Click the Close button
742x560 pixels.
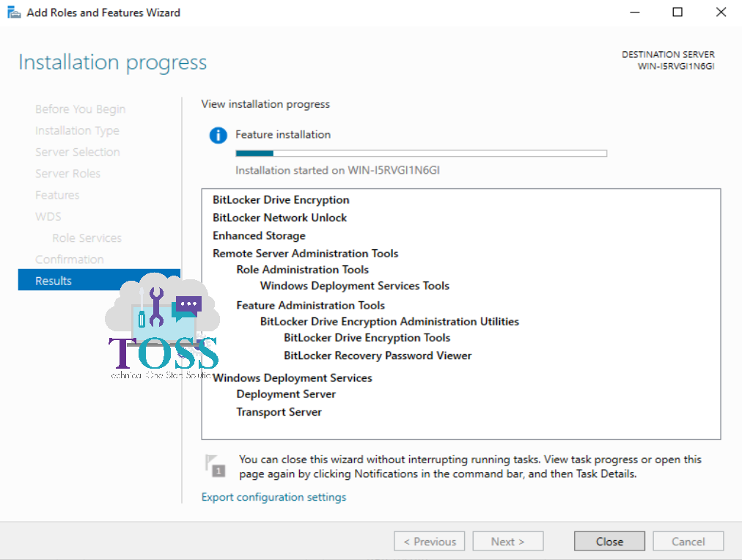coord(609,541)
